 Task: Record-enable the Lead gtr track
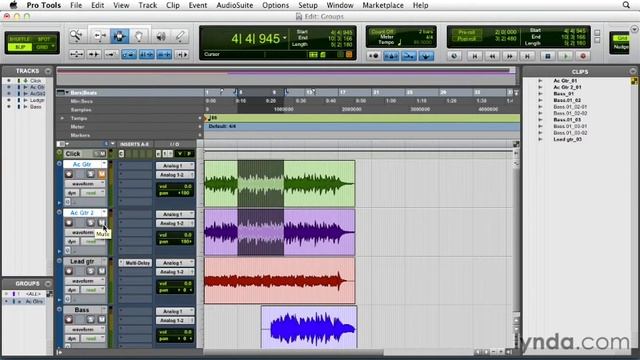click(69, 271)
